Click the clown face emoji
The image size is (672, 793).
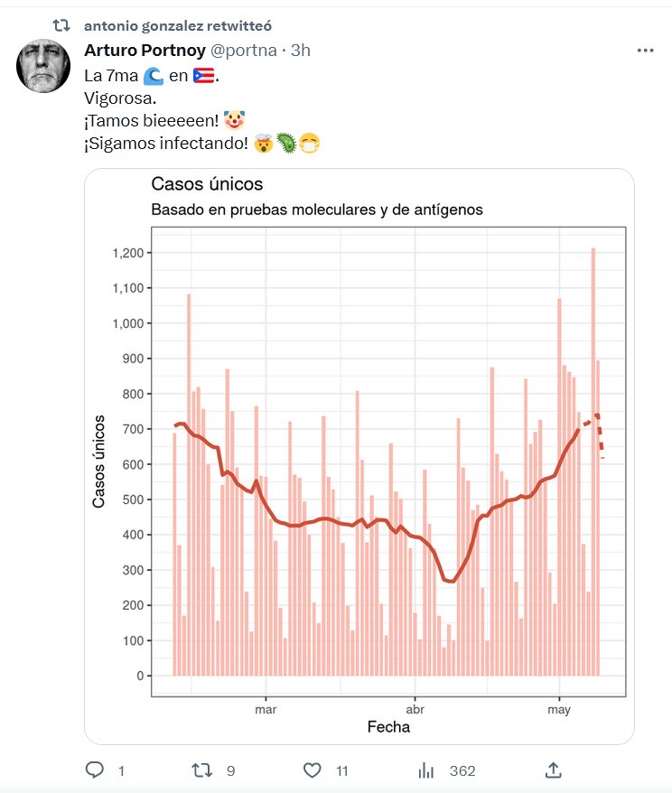[235, 120]
